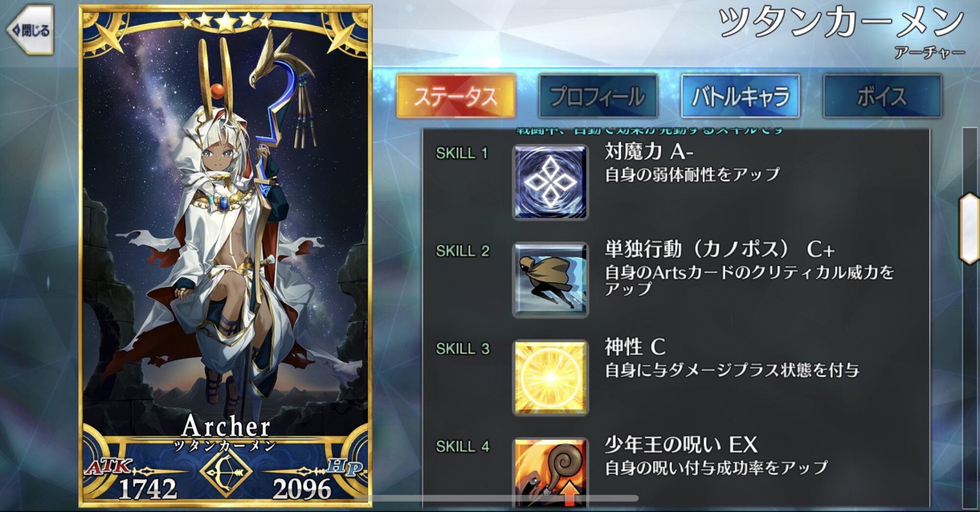The image size is (980, 512).
Task: Tap the Archer bow class emblem
Action: click(226, 472)
